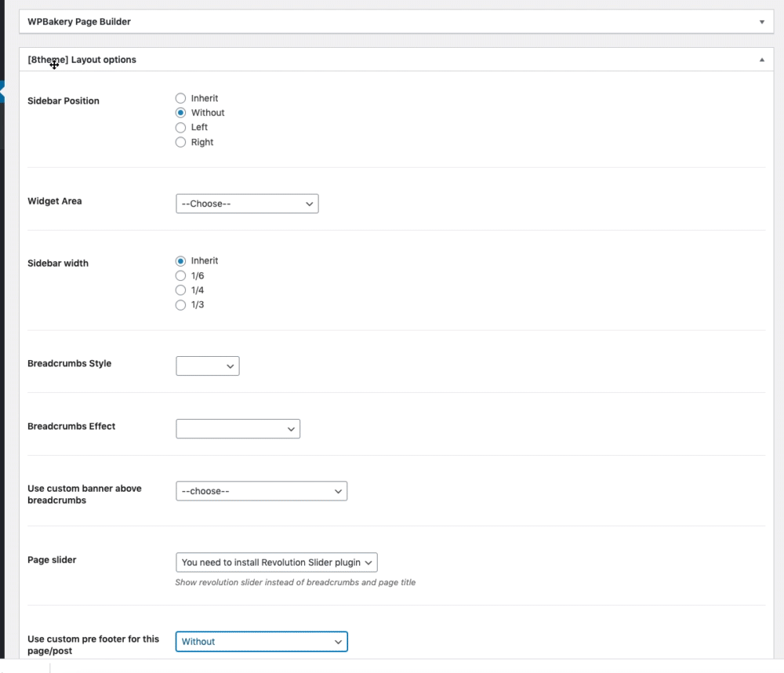Click the WPBakery Page Builder title
Screen dimensions: 784x673
[x=79, y=22]
